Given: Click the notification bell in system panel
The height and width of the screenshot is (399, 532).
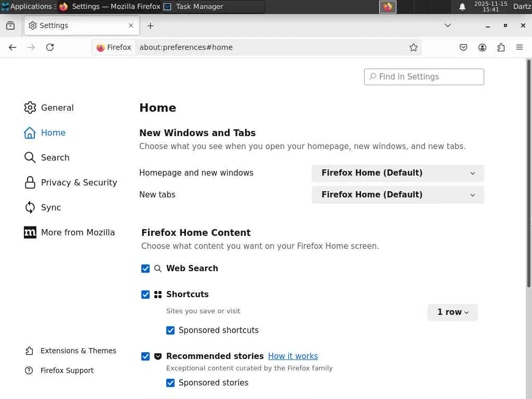Looking at the screenshot, I should click(462, 7).
